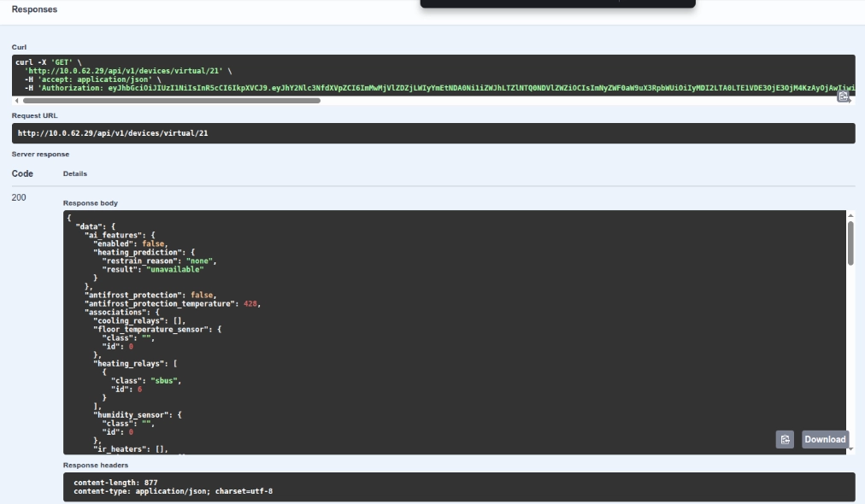Click the response body vertical scrollbar thumb
Image resolution: width=865 pixels, height=504 pixels.
pos(850,243)
